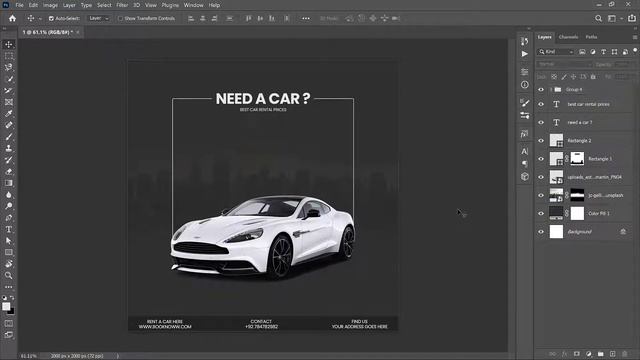The width and height of the screenshot is (640, 360).
Task: Hide the 'need a car ?' text layer
Action: (x=541, y=122)
